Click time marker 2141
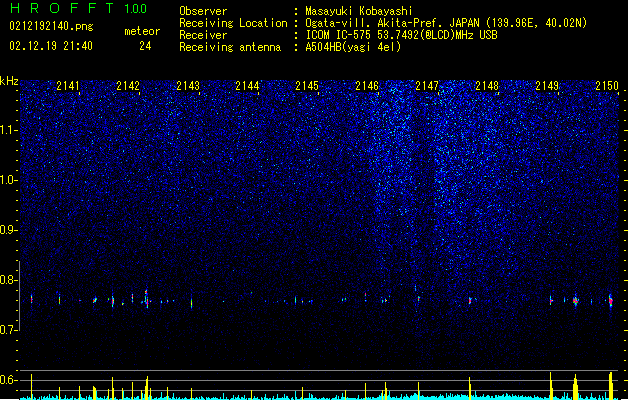 tap(68, 86)
